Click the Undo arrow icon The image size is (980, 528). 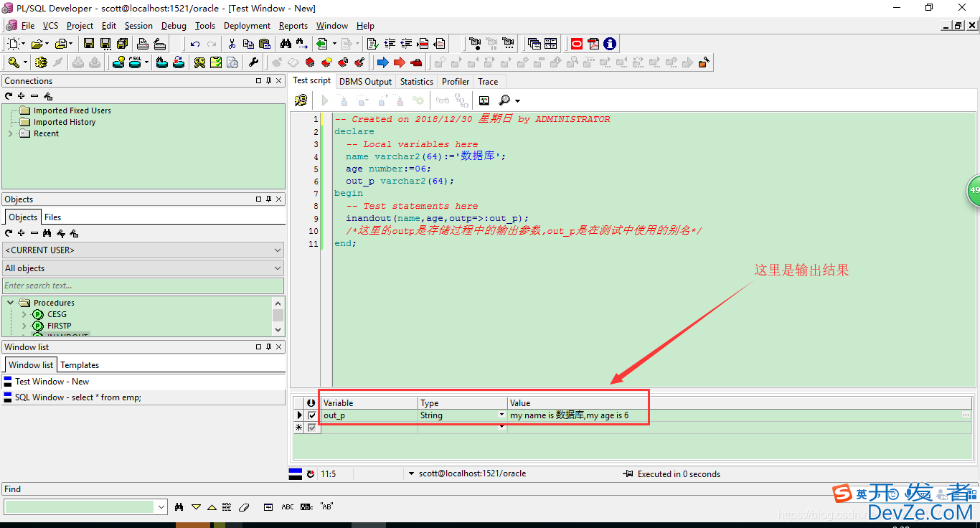click(195, 44)
